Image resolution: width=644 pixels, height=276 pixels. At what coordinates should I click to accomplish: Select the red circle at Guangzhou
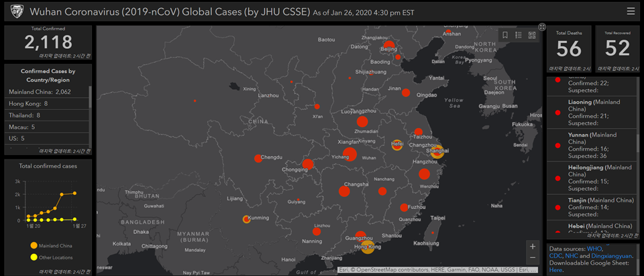(360, 236)
